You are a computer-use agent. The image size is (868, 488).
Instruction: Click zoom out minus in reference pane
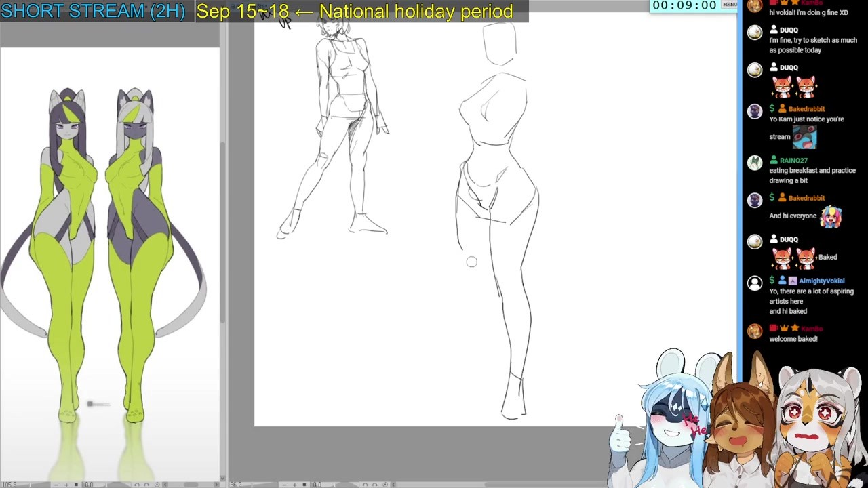click(x=56, y=485)
